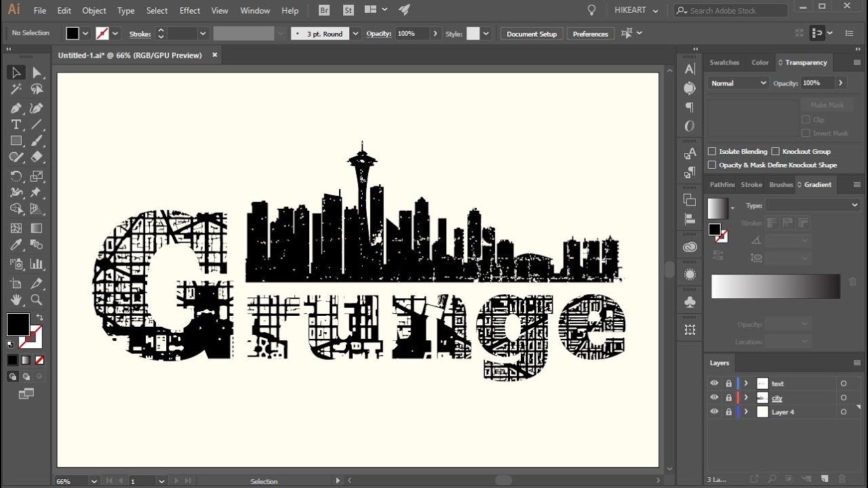Click the Search Adobe Stock field
The height and width of the screenshot is (488, 868).
(730, 11)
